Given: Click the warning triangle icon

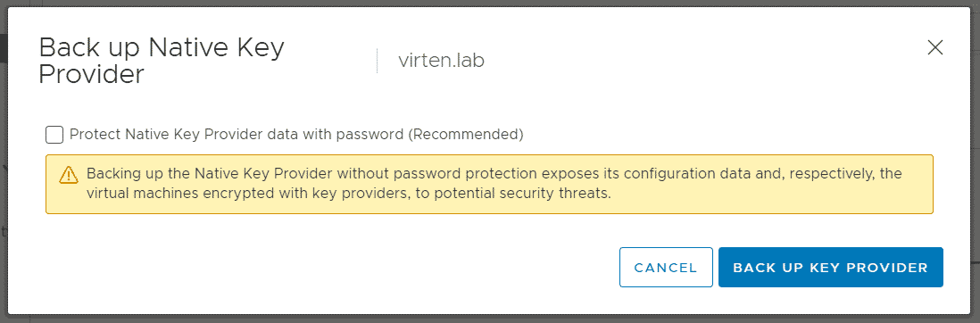Looking at the screenshot, I should 68,175.
